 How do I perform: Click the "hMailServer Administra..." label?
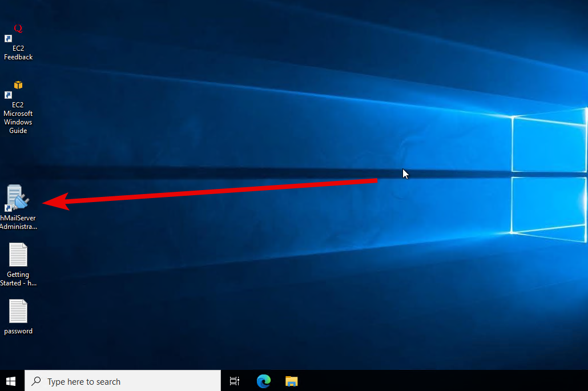pyautogui.click(x=18, y=222)
